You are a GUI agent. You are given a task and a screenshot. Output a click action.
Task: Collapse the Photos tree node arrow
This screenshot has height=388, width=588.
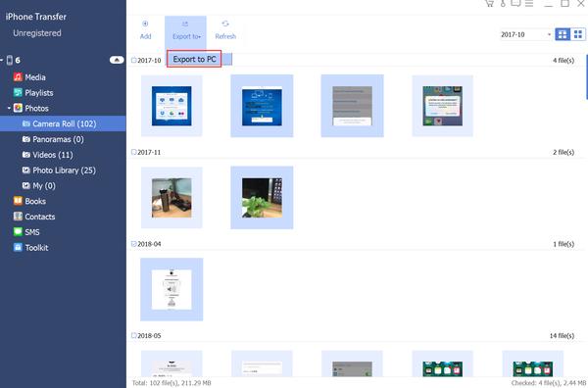(x=9, y=109)
